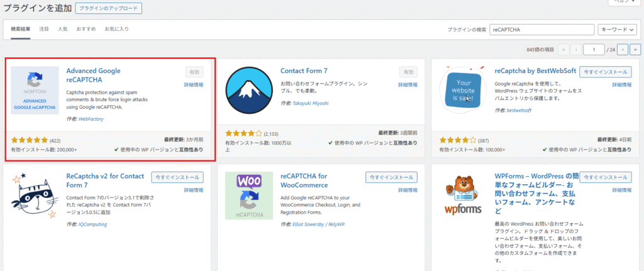644x271 pixels.
Task: Click the five-star rating with (422) reviews
Action: pyautogui.click(x=30, y=140)
